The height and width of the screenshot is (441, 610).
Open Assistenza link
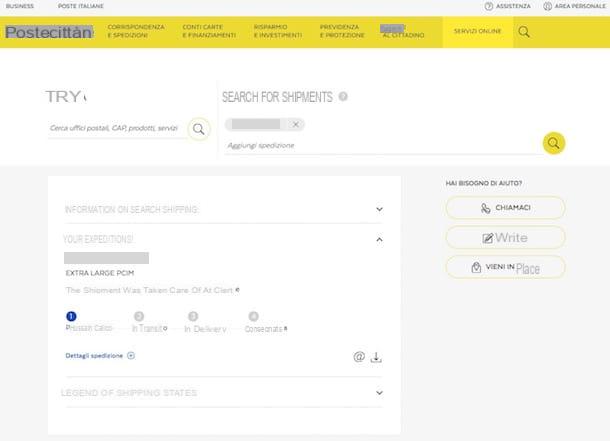click(x=513, y=6)
